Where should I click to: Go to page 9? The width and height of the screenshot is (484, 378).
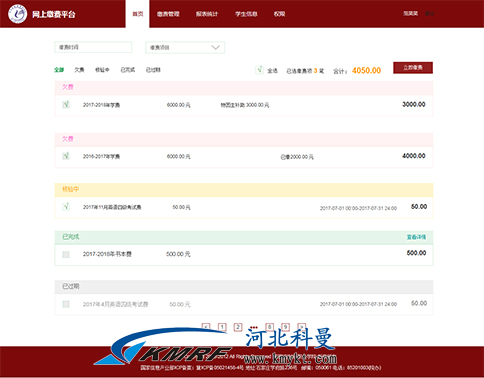[285, 327]
